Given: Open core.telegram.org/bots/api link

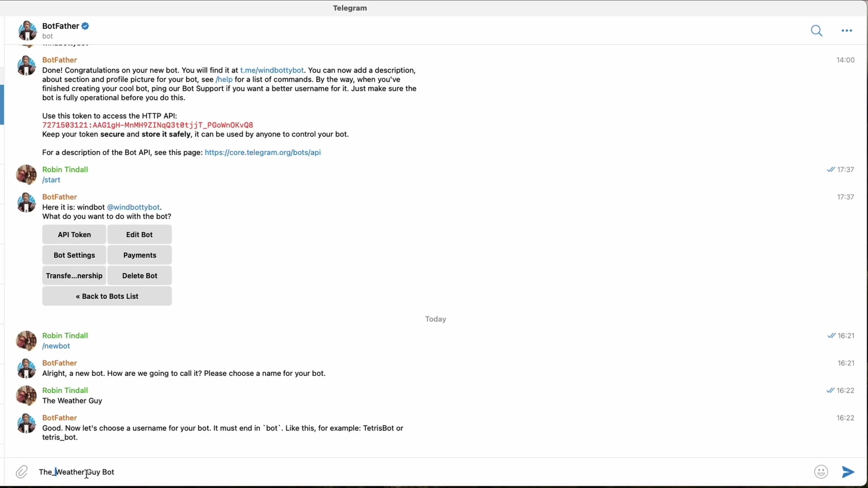Looking at the screenshot, I should point(263,153).
